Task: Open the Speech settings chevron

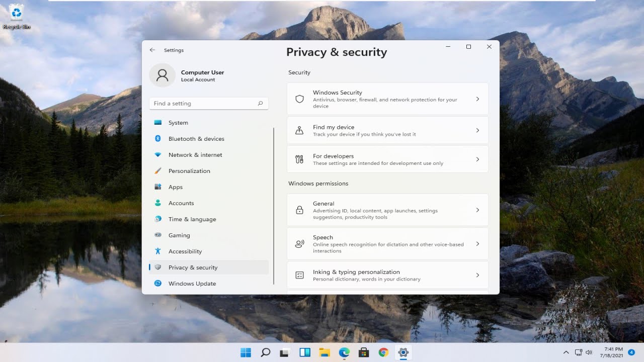Action: coord(477,244)
